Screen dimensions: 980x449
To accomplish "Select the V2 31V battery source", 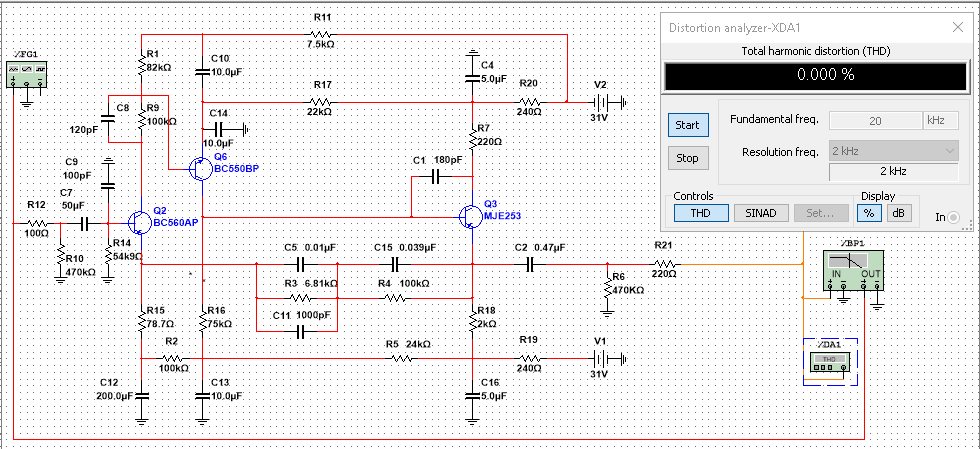I will [x=601, y=102].
